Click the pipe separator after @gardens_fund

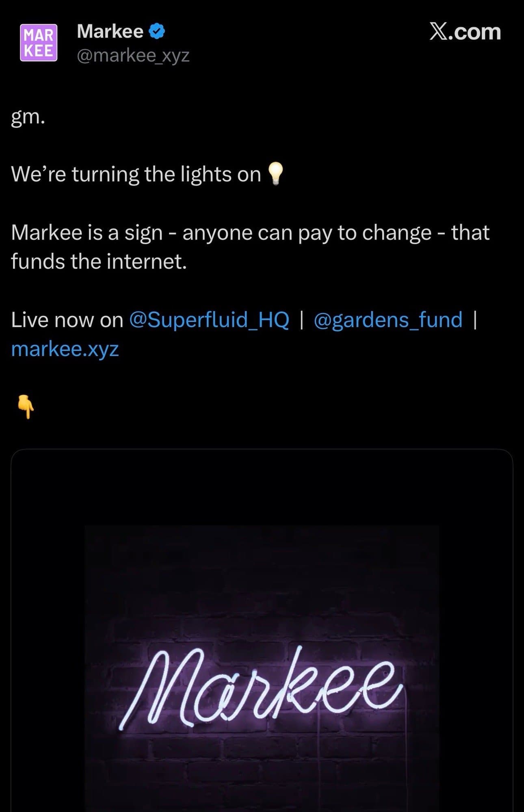coord(475,320)
